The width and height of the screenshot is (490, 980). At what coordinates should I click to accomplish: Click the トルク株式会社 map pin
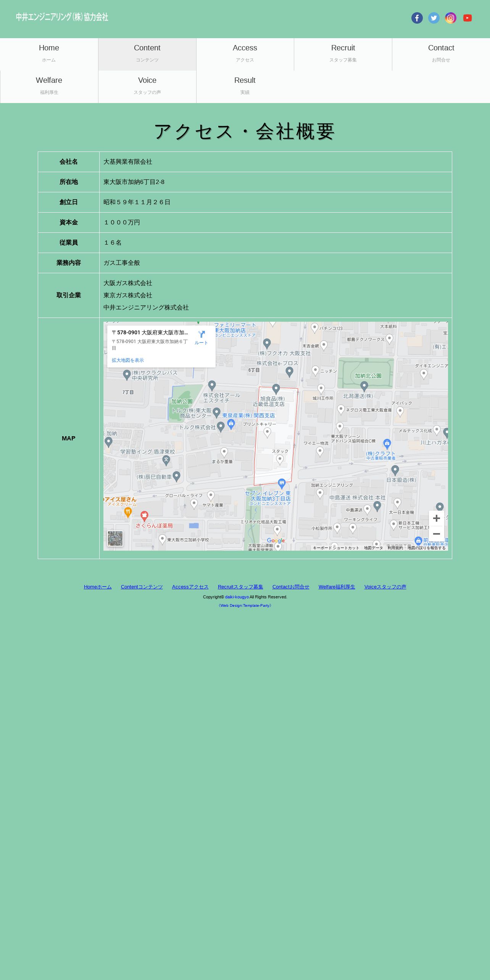tap(221, 427)
